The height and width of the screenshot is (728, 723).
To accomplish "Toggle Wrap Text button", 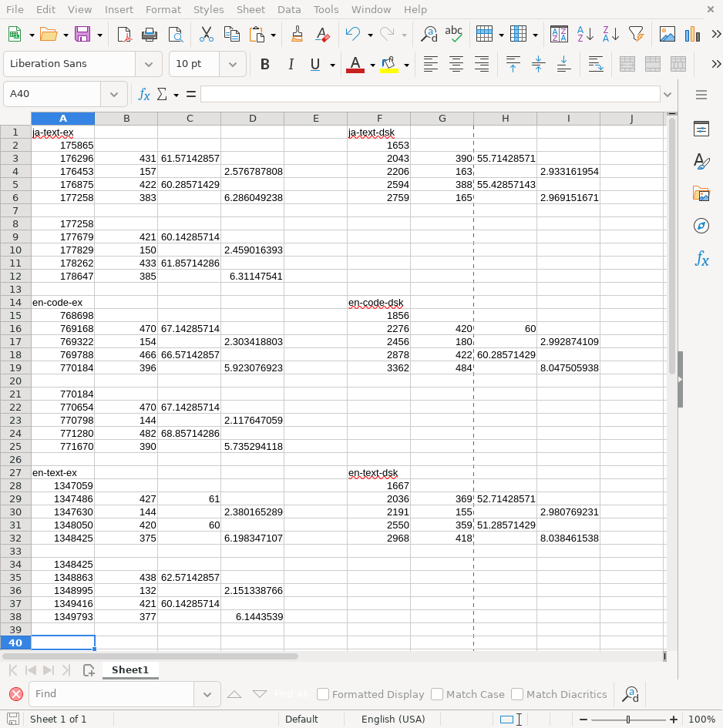I will tap(595, 64).
